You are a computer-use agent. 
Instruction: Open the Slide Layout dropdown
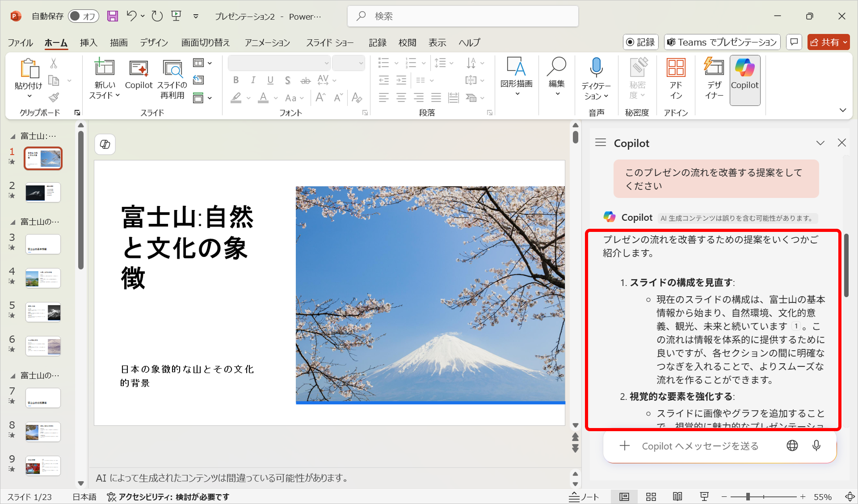[202, 63]
